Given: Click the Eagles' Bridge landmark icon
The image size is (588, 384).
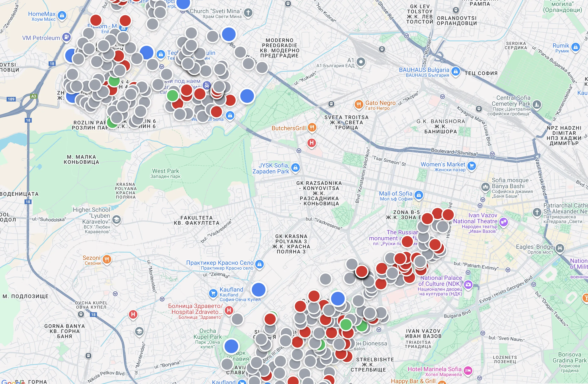Looking at the screenshot, I should (560, 248).
